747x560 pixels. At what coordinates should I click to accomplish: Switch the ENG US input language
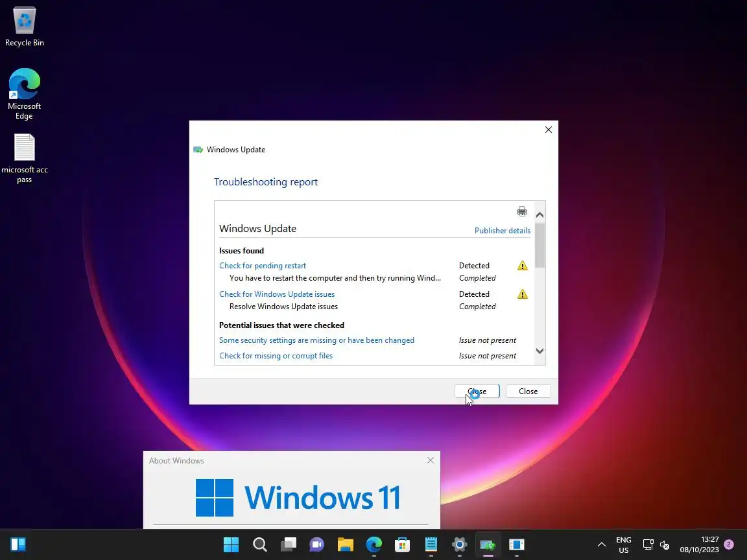624,544
